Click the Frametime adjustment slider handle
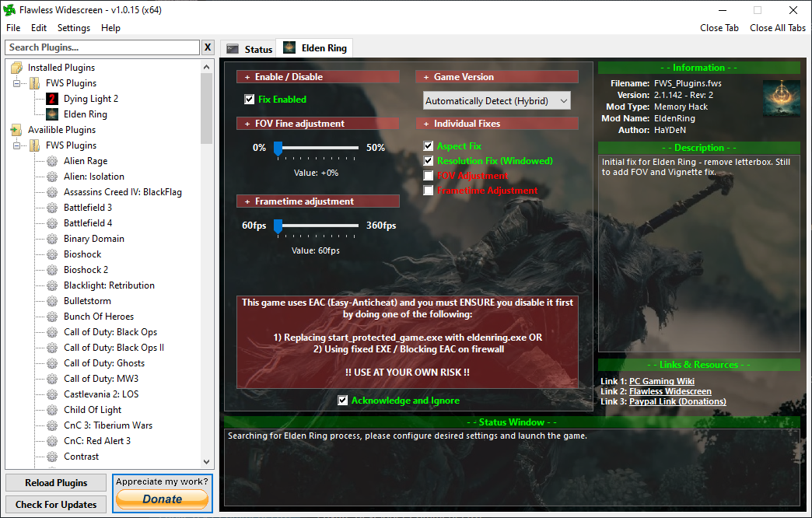Image resolution: width=812 pixels, height=518 pixels. tap(278, 226)
